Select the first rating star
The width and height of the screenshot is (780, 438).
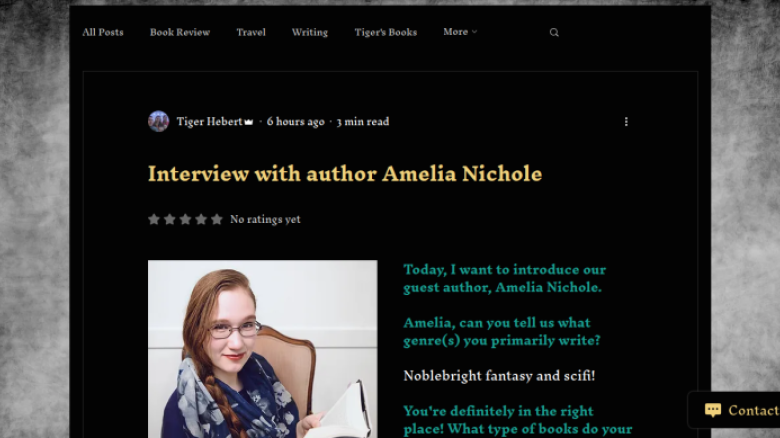[x=154, y=219]
